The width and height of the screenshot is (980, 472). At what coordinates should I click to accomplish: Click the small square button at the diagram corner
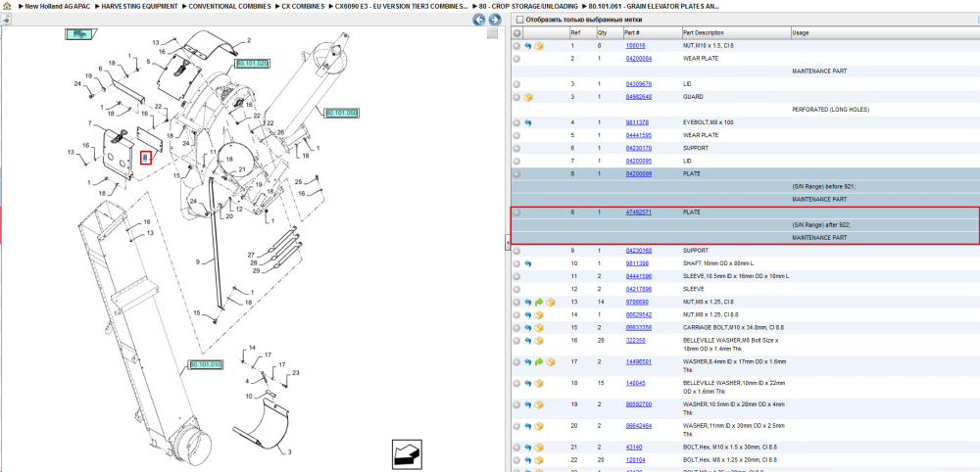pos(493,33)
